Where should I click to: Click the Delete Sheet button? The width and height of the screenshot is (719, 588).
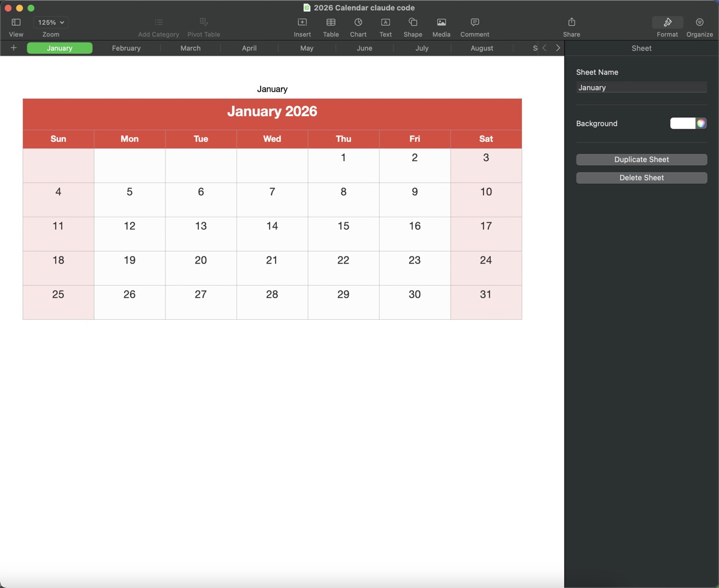[x=642, y=178]
